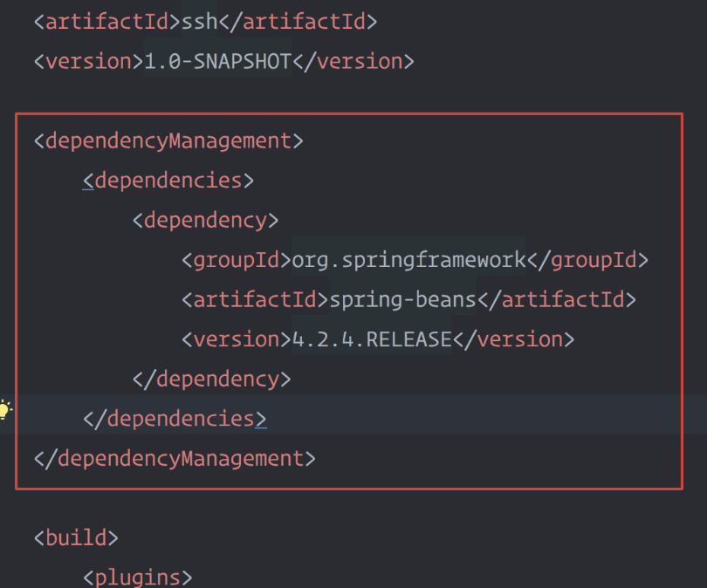
Task: Click the 'spring-beans' artifactId value
Action: [x=402, y=299]
